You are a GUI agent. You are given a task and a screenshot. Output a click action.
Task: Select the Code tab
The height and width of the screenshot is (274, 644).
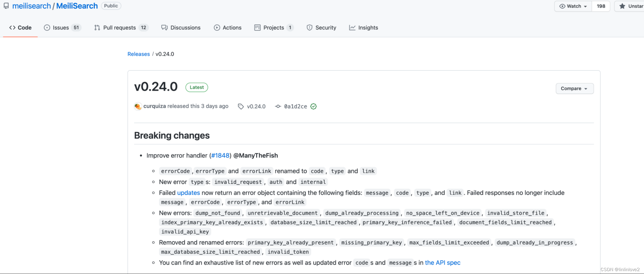20,28
